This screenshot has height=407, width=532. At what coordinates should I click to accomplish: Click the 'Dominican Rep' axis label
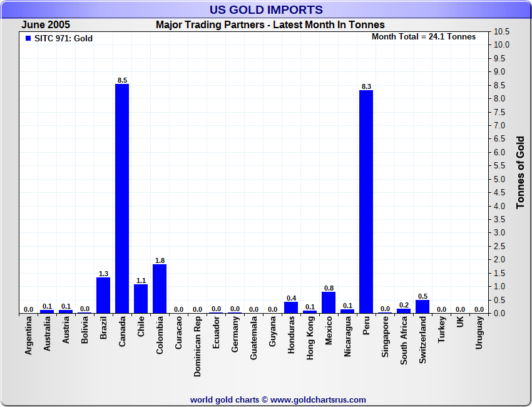coord(197,347)
